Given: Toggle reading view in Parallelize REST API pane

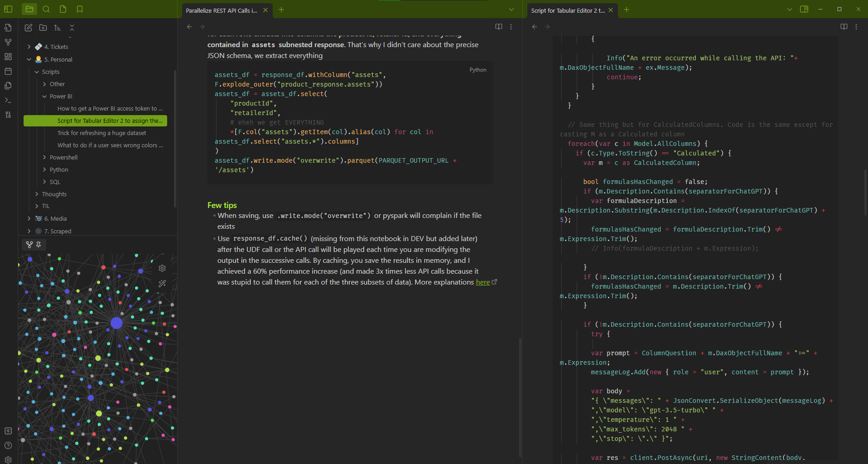Looking at the screenshot, I should point(499,27).
